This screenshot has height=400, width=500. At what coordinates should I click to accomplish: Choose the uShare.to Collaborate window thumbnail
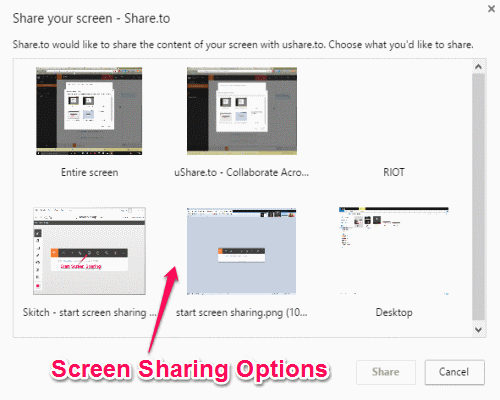coord(242,111)
